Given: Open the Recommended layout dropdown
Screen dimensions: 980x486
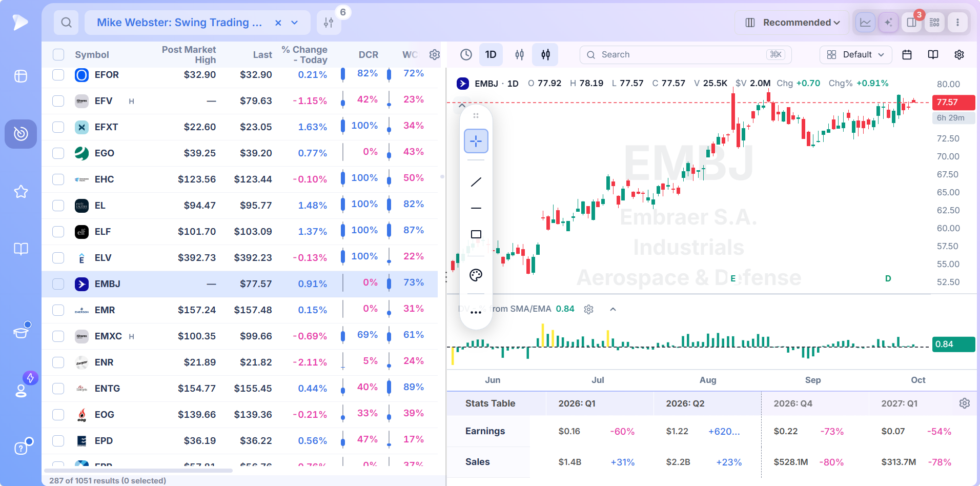Looking at the screenshot, I should (792, 23).
